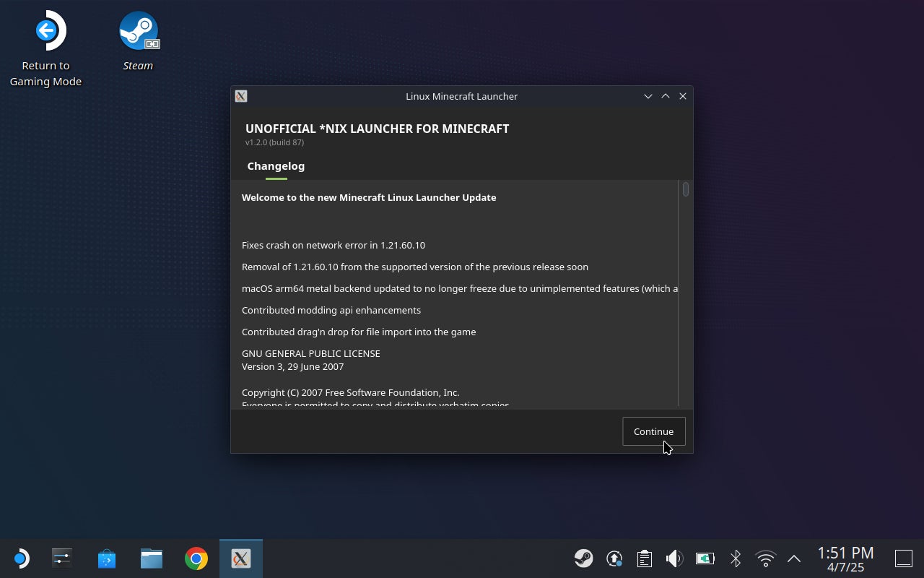Open Google Chrome from the taskbar
The width and height of the screenshot is (924, 578).
[x=196, y=558]
